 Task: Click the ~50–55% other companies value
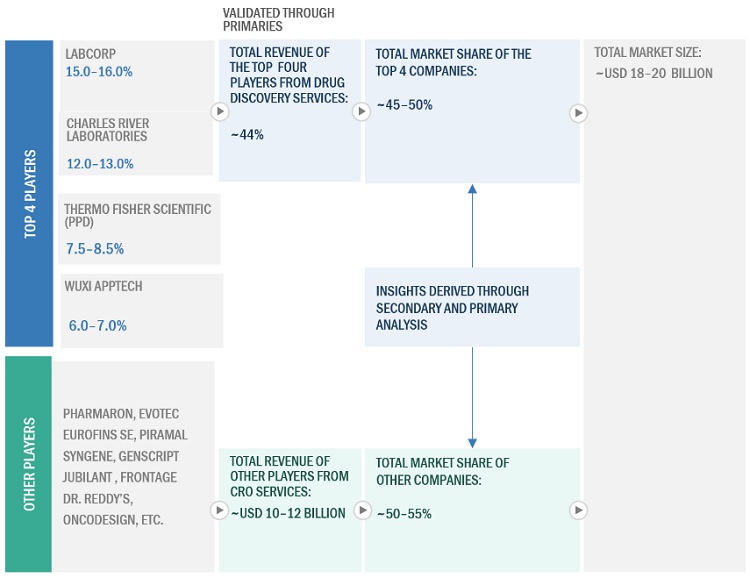[x=404, y=513]
